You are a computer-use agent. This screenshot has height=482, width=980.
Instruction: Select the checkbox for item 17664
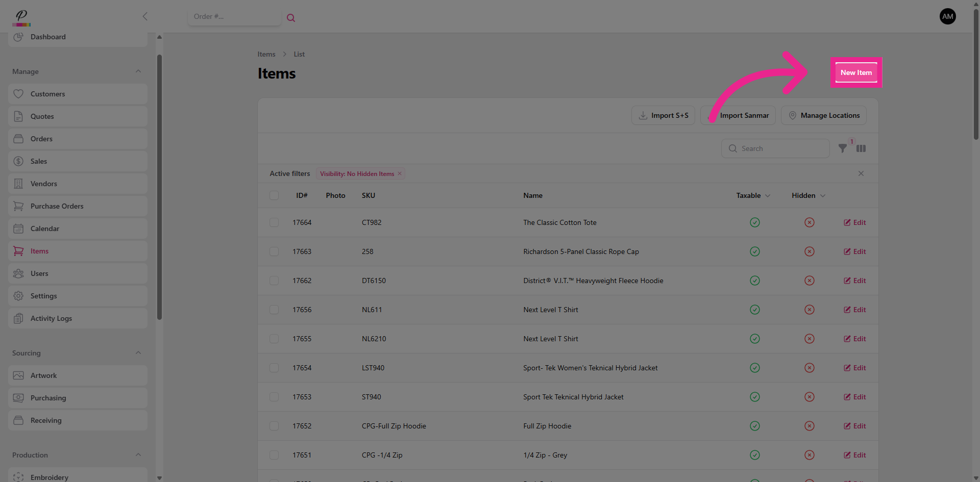pos(274,222)
